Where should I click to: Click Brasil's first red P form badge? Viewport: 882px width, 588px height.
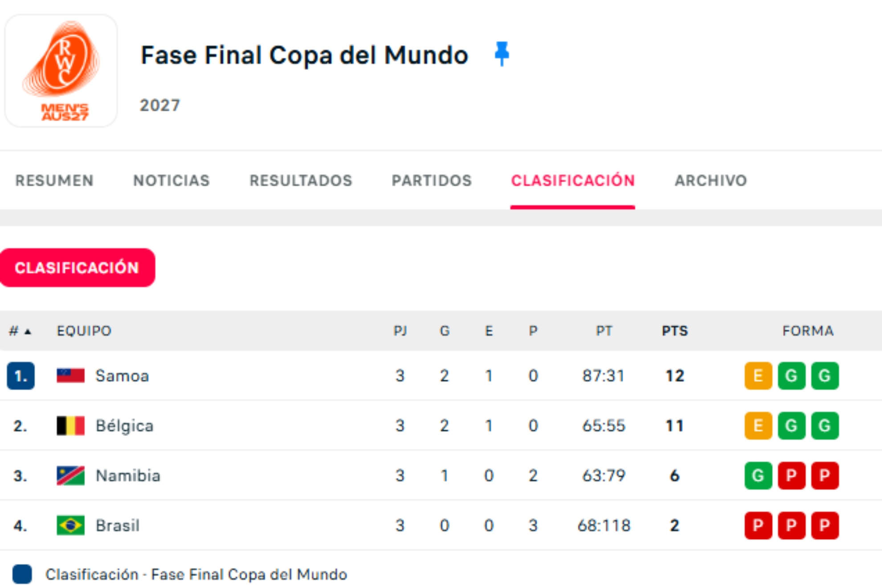(x=758, y=525)
